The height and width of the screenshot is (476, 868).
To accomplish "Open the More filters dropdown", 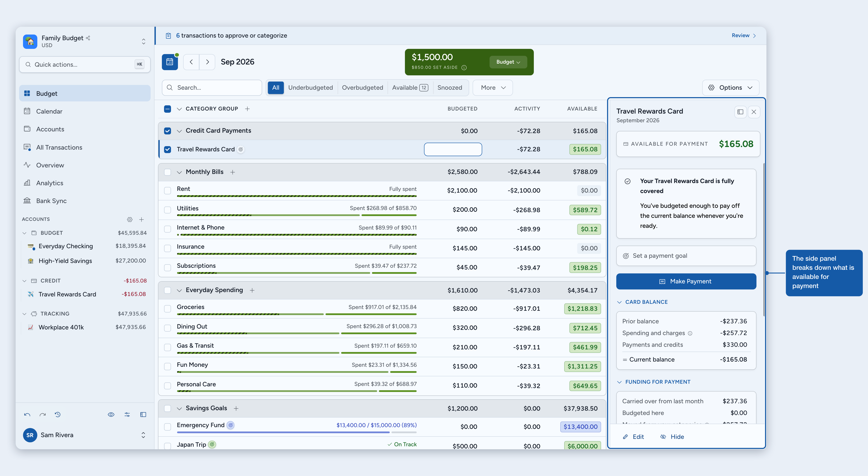I will (x=493, y=88).
